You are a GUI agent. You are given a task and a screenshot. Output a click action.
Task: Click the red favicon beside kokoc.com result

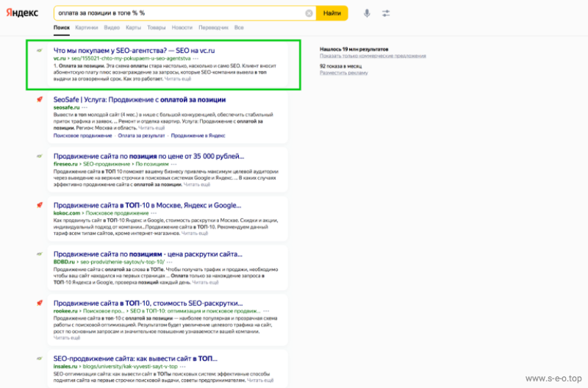(40, 205)
